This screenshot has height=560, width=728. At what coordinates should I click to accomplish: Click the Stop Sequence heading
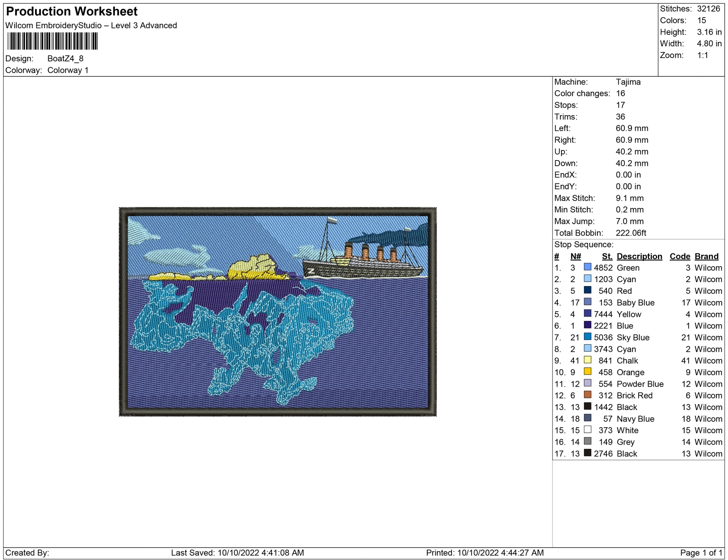(x=584, y=245)
